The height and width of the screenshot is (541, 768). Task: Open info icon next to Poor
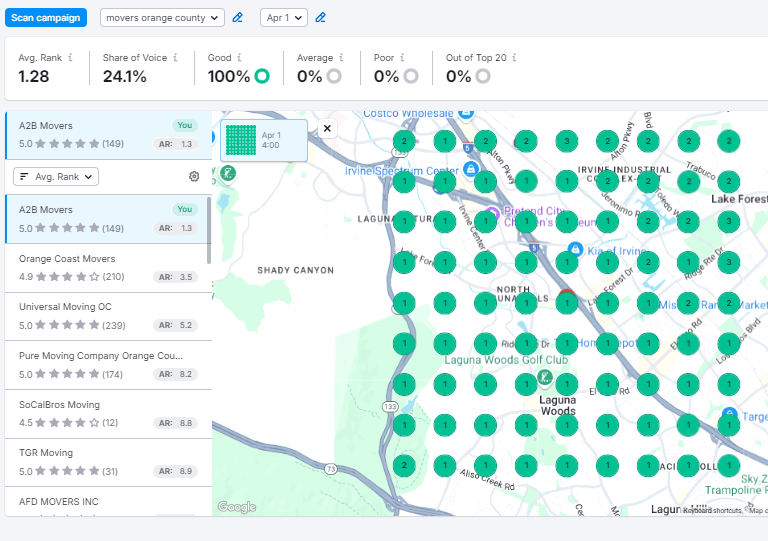[402, 57]
